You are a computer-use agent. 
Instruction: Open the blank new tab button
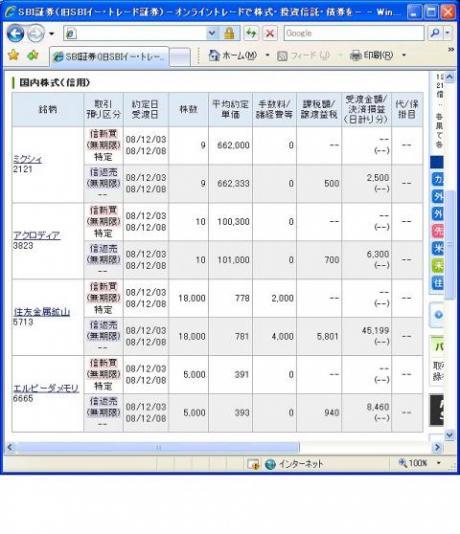pyautogui.click(x=180, y=57)
